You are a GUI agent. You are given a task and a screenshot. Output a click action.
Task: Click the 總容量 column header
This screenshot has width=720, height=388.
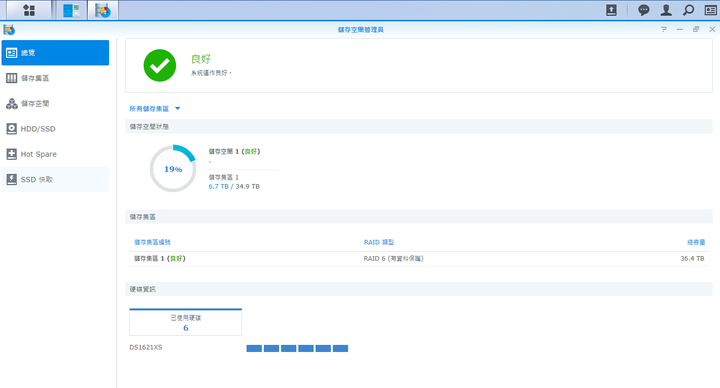click(696, 242)
